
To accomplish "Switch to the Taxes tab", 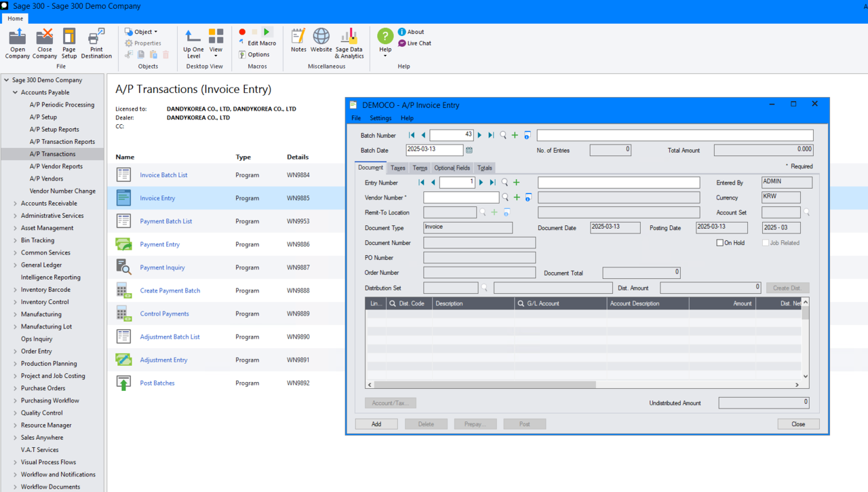I will (398, 168).
